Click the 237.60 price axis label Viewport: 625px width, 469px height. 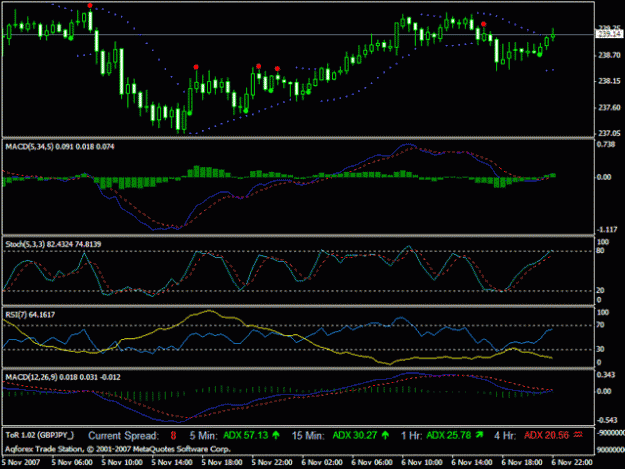[609, 108]
